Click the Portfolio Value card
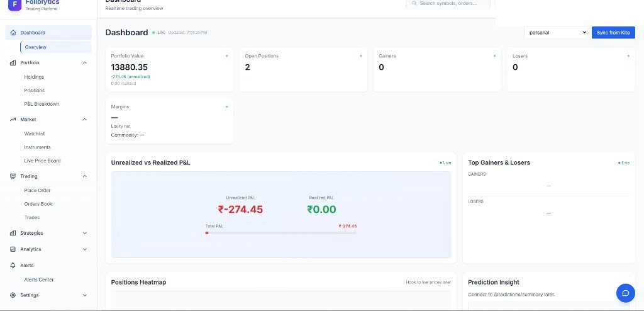The height and width of the screenshot is (311, 644). 169,69
